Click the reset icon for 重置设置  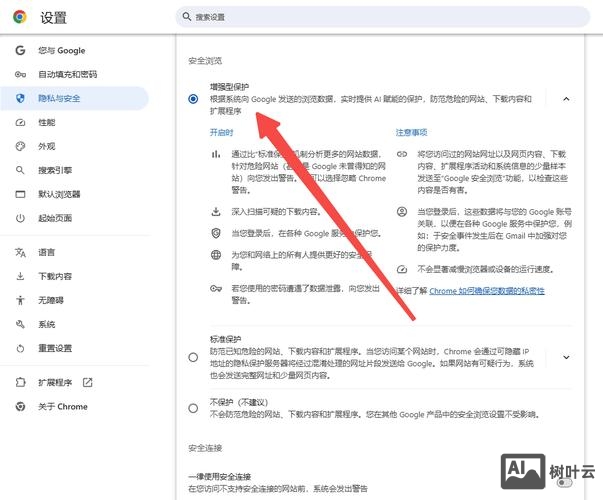click(x=20, y=348)
